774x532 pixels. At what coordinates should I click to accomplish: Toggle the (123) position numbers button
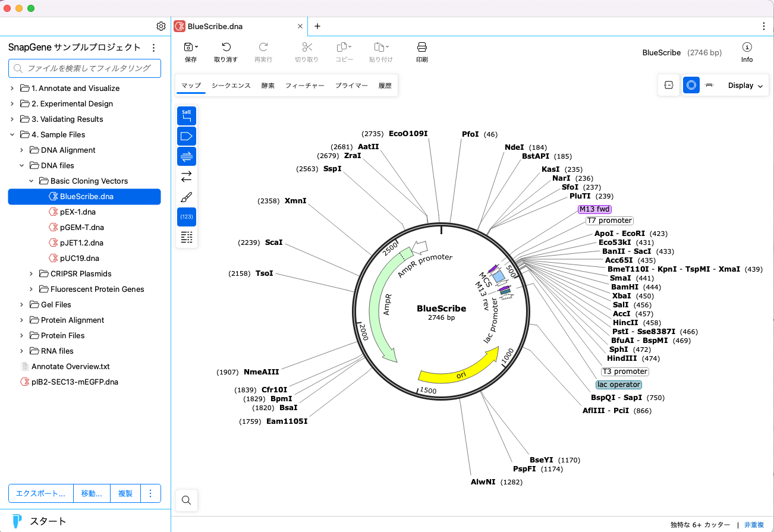pos(187,217)
